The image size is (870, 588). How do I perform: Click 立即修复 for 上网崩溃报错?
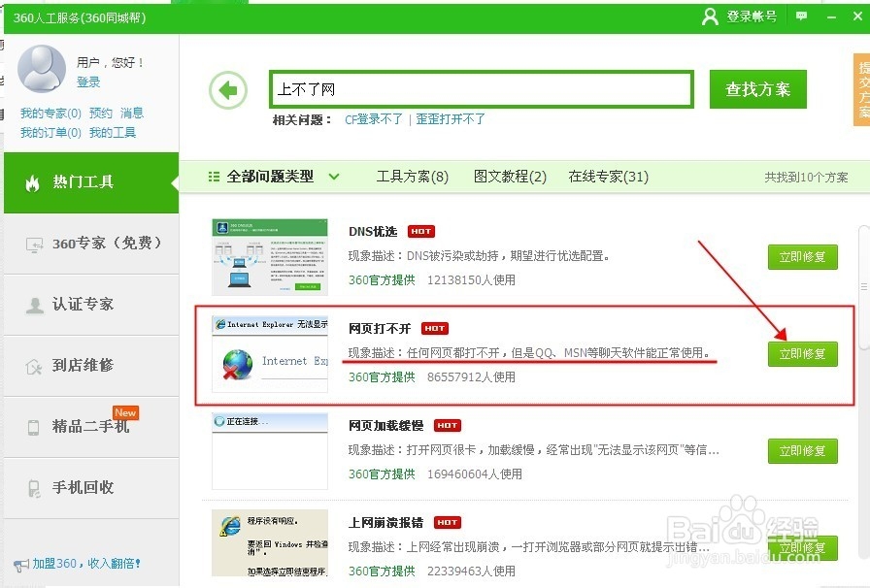click(802, 548)
